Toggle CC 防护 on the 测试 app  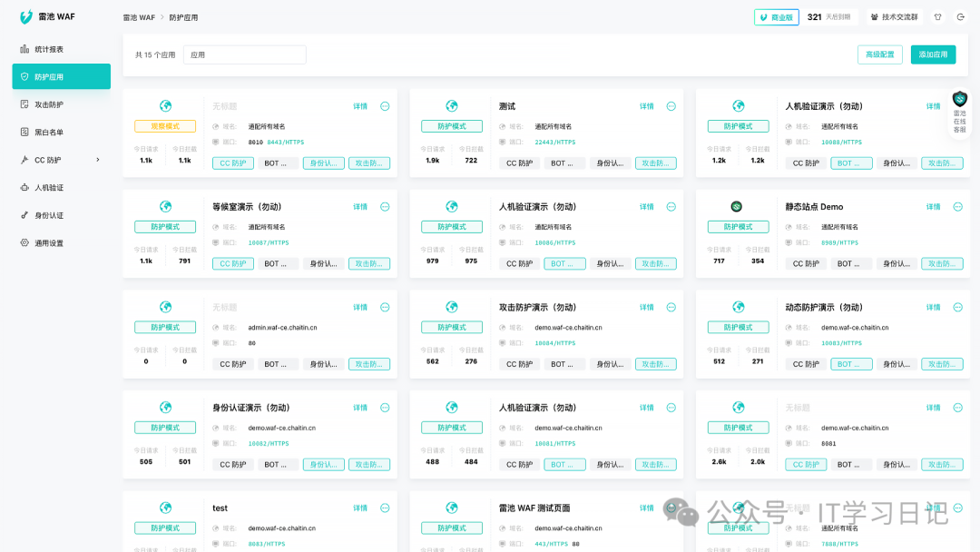tap(519, 163)
